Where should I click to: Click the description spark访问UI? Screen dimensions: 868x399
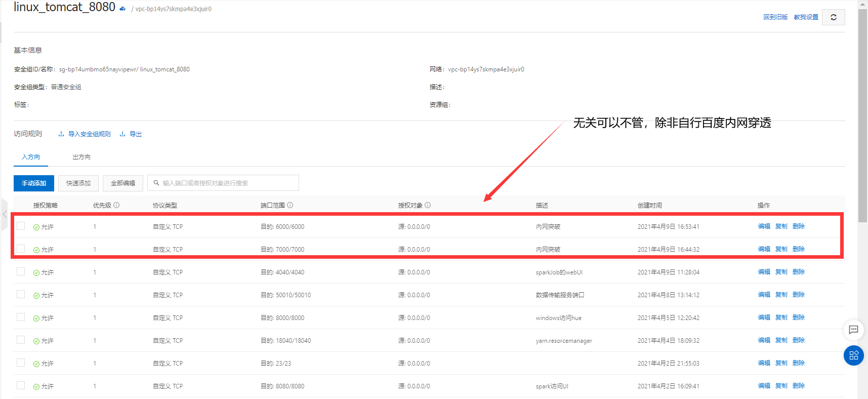tap(552, 386)
